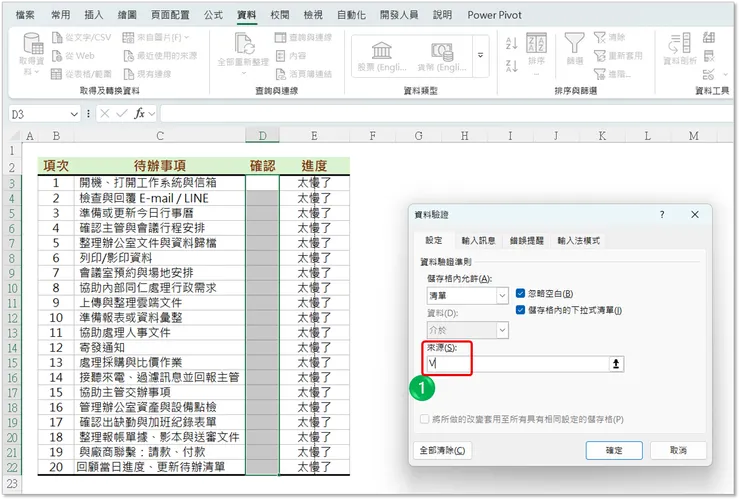Select the 股票 (Stocks) data type
This screenshot has height=500, width=740.
[382, 56]
